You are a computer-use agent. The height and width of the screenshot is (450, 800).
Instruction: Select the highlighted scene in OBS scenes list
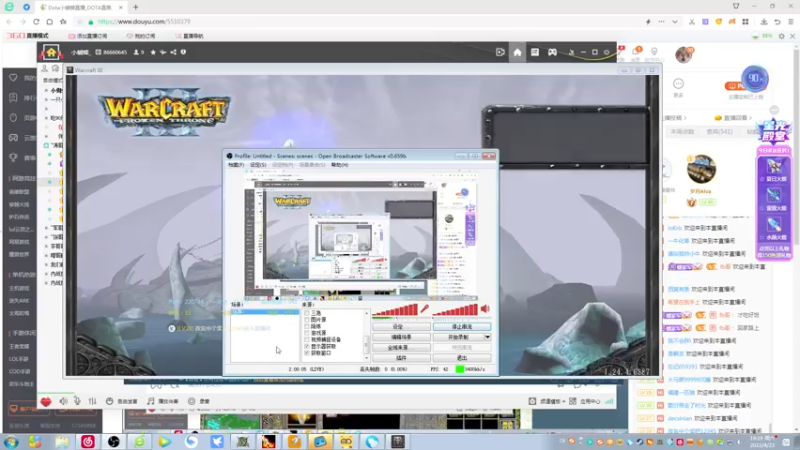point(264,312)
